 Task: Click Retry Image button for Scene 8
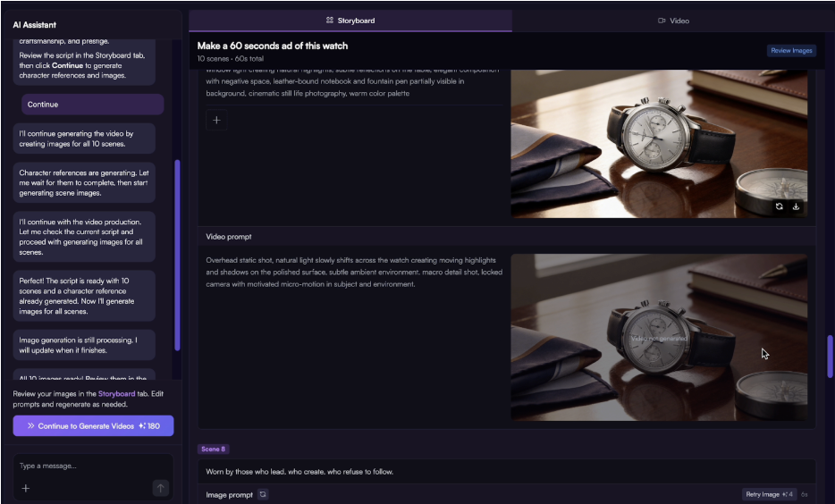[x=768, y=494]
